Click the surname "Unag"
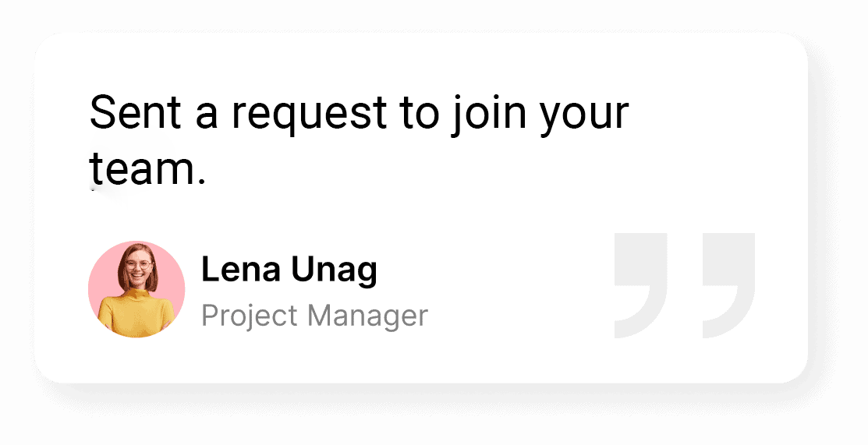The height and width of the screenshot is (445, 868). pyautogui.click(x=334, y=270)
